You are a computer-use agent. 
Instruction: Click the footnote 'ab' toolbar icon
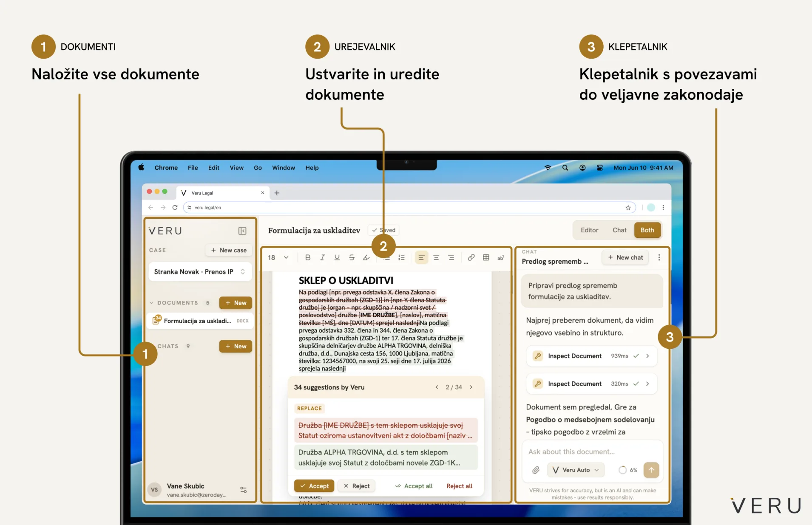point(501,257)
